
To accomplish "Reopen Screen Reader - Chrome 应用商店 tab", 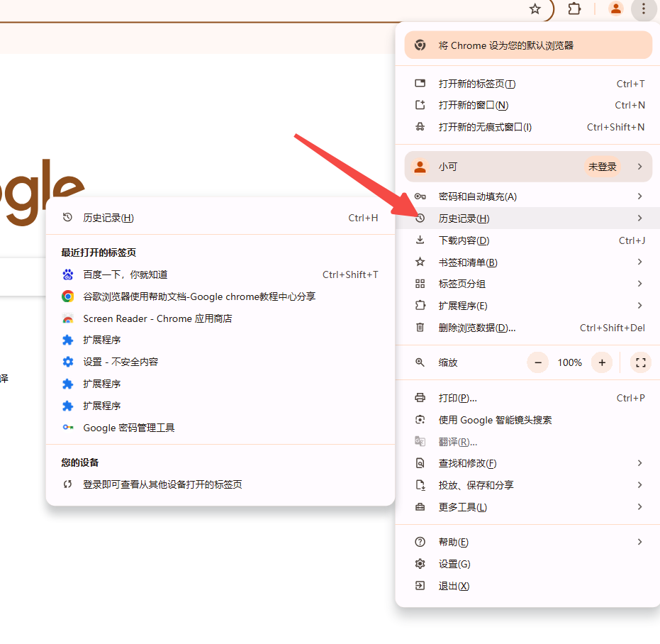I will click(220, 318).
